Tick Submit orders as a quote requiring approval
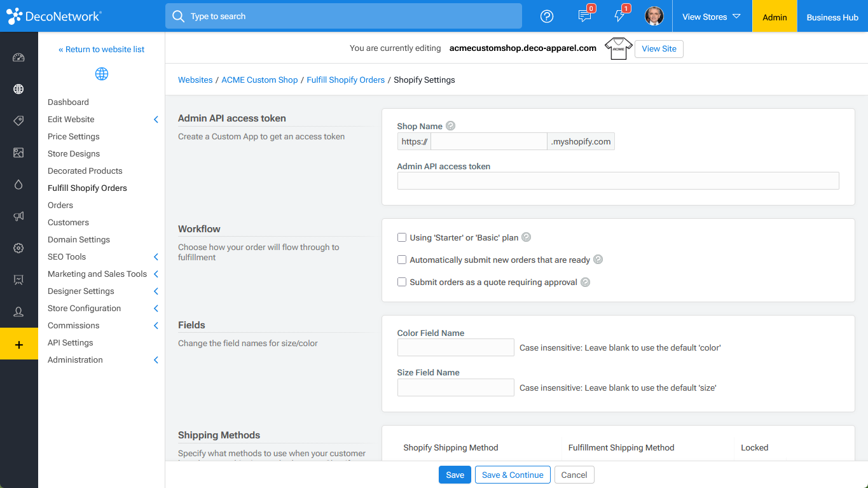Viewport: 868px width, 488px height. pyautogui.click(x=402, y=282)
